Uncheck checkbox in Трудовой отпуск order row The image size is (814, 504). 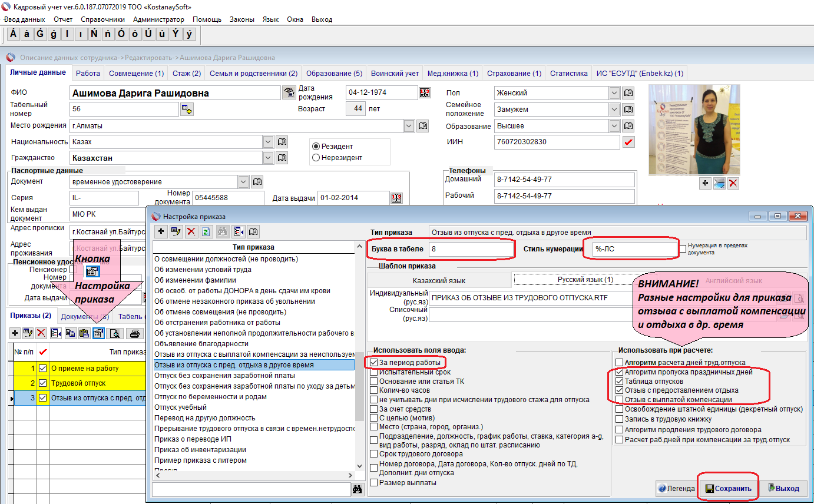(x=42, y=383)
